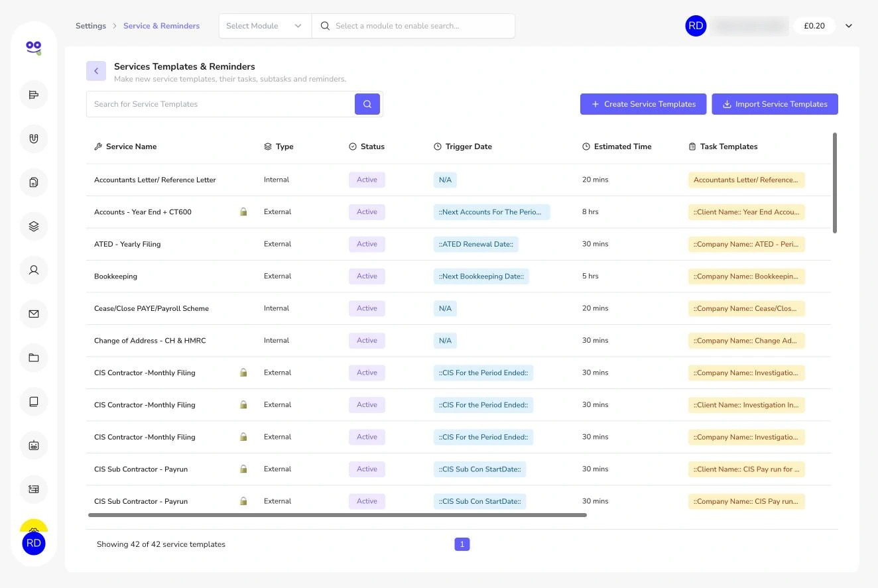This screenshot has height=588, width=878.
Task: Open the signpost icon in sidebar
Action: pyautogui.click(x=34, y=95)
